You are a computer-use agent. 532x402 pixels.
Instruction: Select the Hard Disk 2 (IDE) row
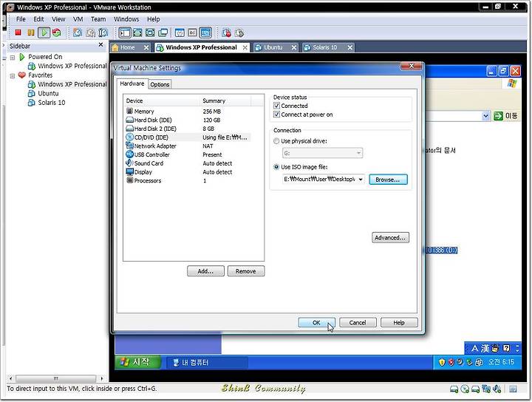pos(188,129)
